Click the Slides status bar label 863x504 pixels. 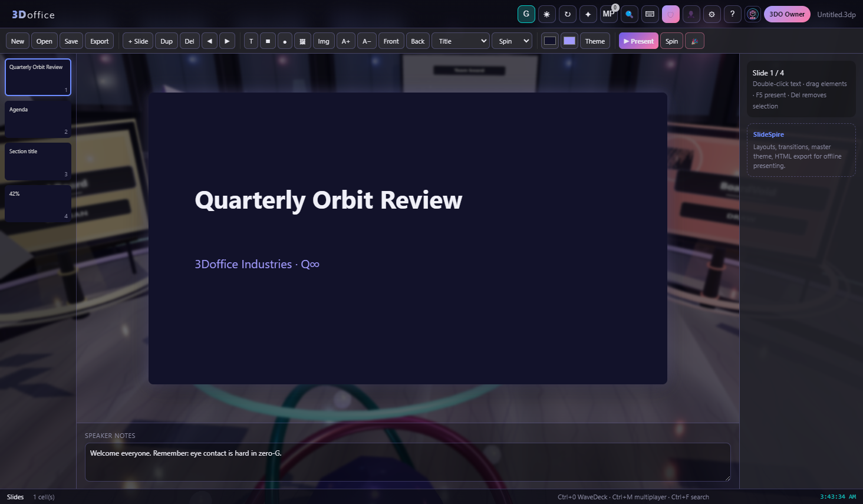(x=15, y=497)
